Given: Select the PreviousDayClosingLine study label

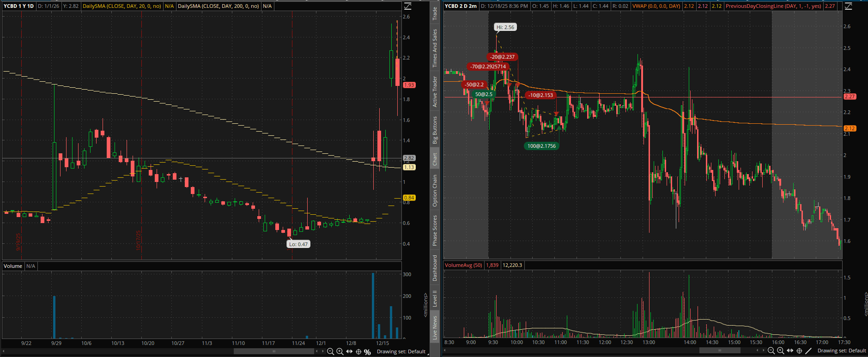Looking at the screenshot, I should point(773,6).
